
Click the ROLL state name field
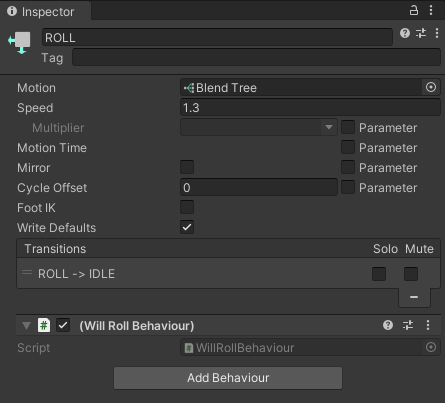click(x=217, y=37)
